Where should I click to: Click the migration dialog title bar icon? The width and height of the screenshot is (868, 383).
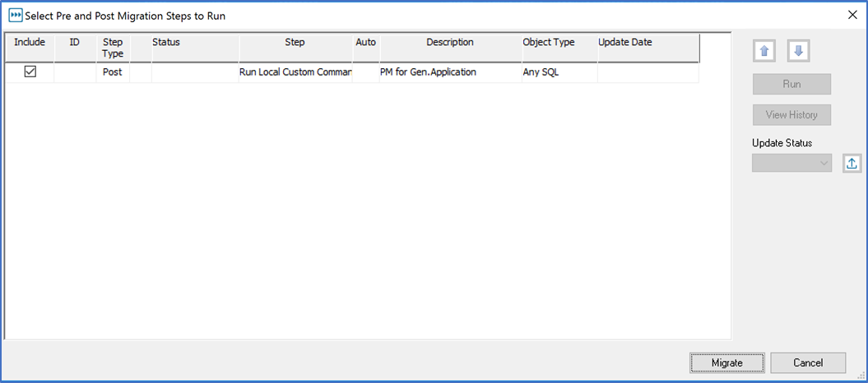(16, 16)
